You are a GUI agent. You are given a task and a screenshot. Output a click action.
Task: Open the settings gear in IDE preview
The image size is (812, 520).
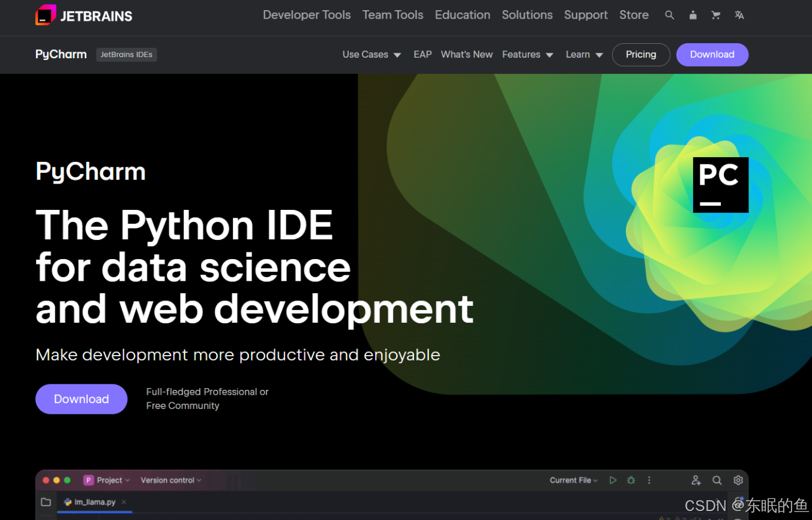coord(738,480)
